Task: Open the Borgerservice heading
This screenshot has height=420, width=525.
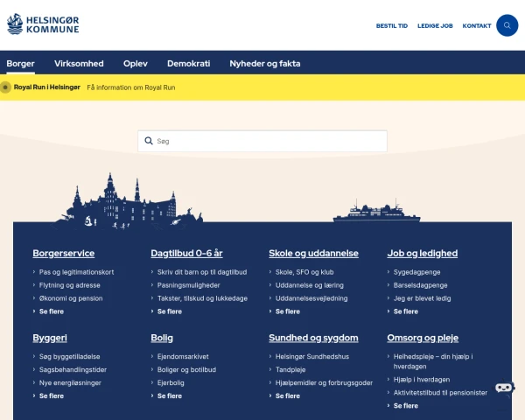Action: (x=64, y=253)
